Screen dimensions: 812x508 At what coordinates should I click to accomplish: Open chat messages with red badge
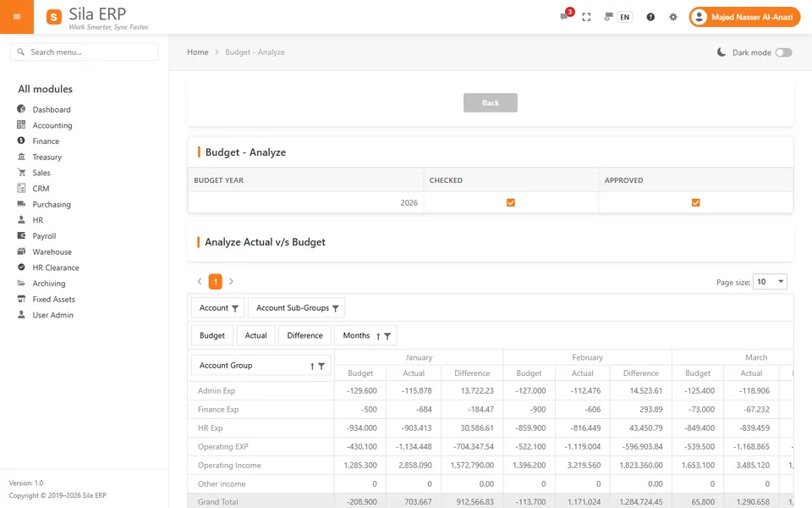[x=566, y=15]
